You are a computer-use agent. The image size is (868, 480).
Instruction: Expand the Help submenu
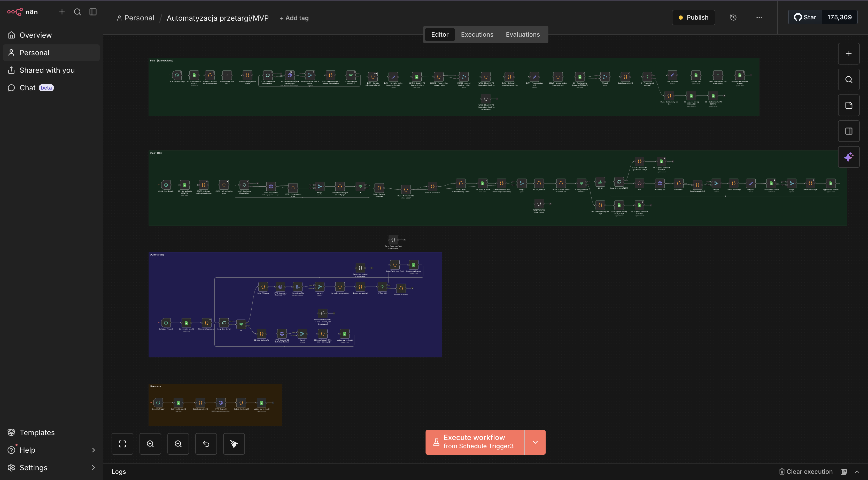[x=93, y=450]
